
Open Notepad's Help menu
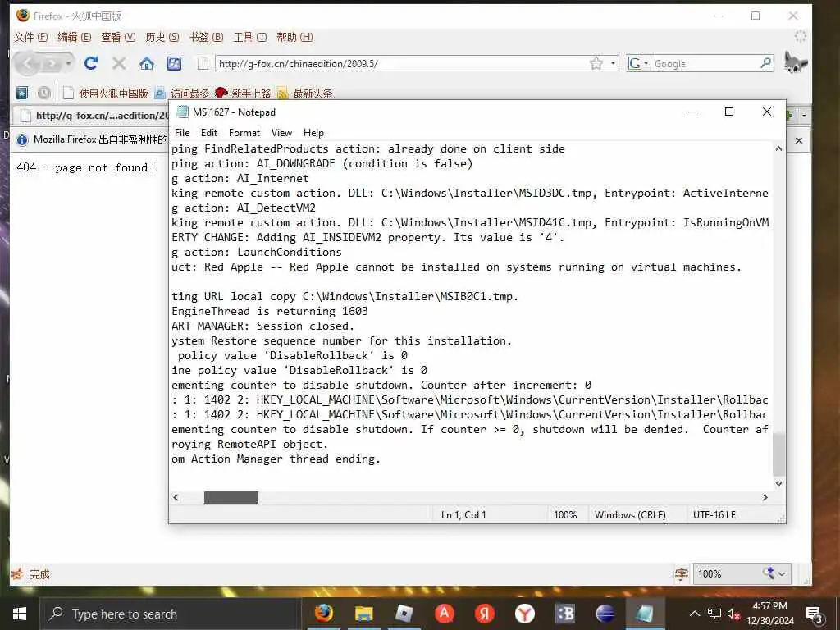313,133
